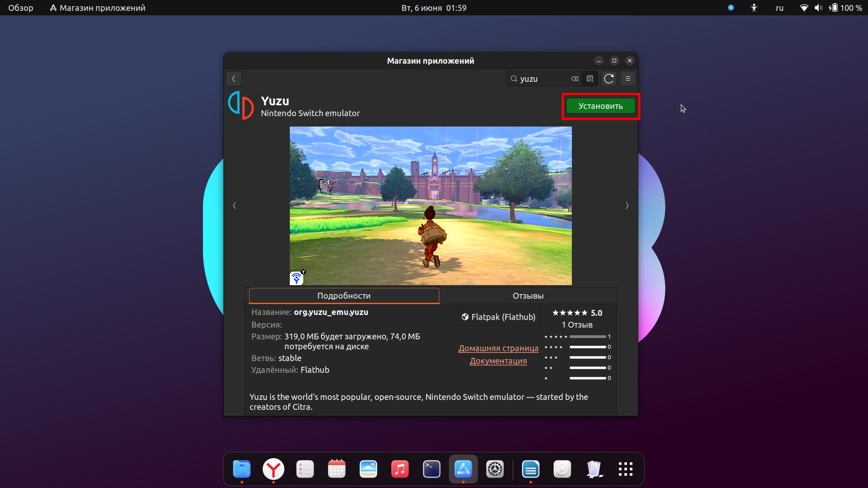Open the image viewer dock app
This screenshot has height=488, width=868.
pyautogui.click(x=368, y=469)
